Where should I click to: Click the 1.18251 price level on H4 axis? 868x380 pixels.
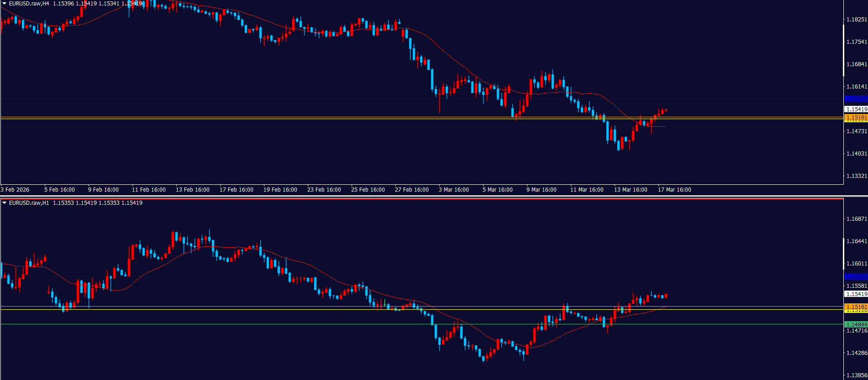click(856, 20)
